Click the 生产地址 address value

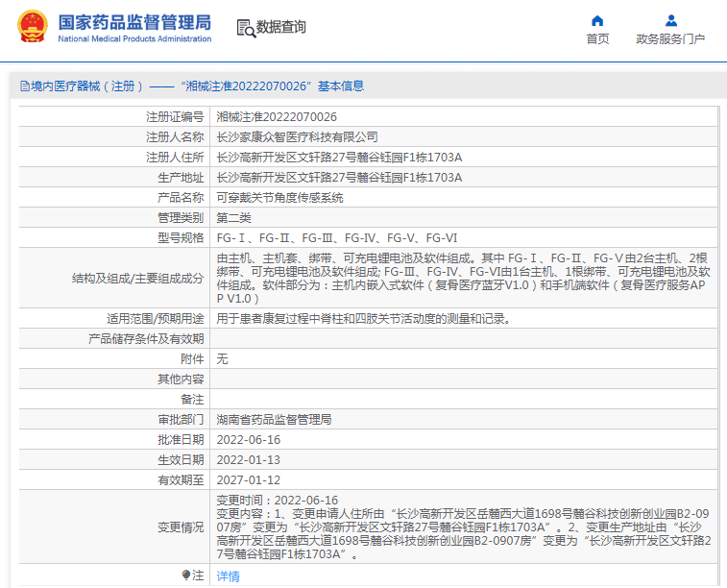pyautogui.click(x=339, y=178)
